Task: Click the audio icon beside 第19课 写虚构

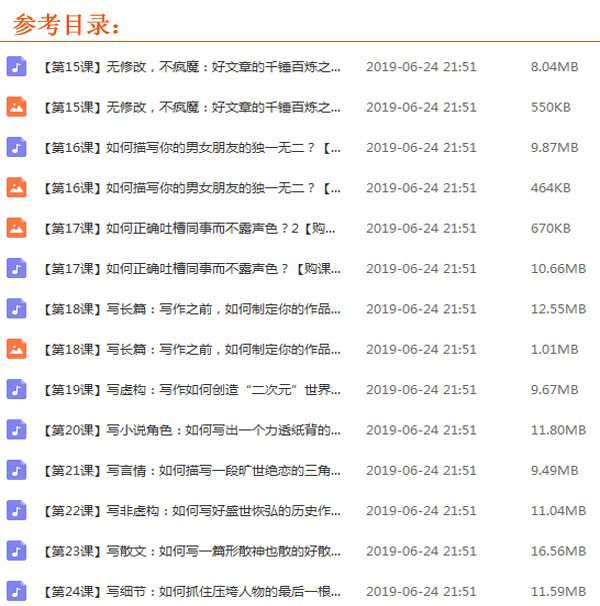Action: [16, 389]
